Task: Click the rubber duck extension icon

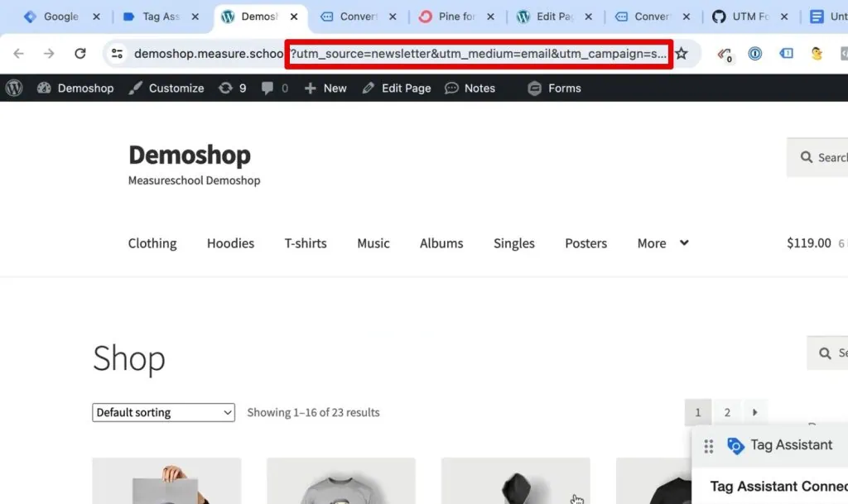Action: point(817,53)
